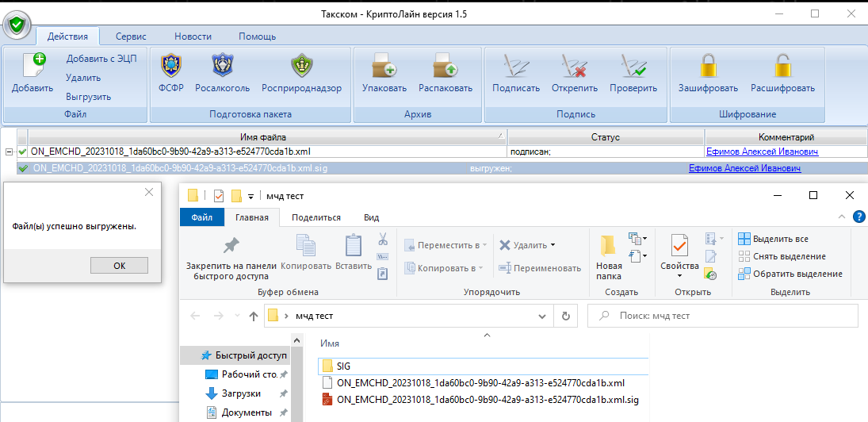Viewport: 868px width, 422px height.
Task: Select the Росприроднадзор package icon
Action: (302, 65)
